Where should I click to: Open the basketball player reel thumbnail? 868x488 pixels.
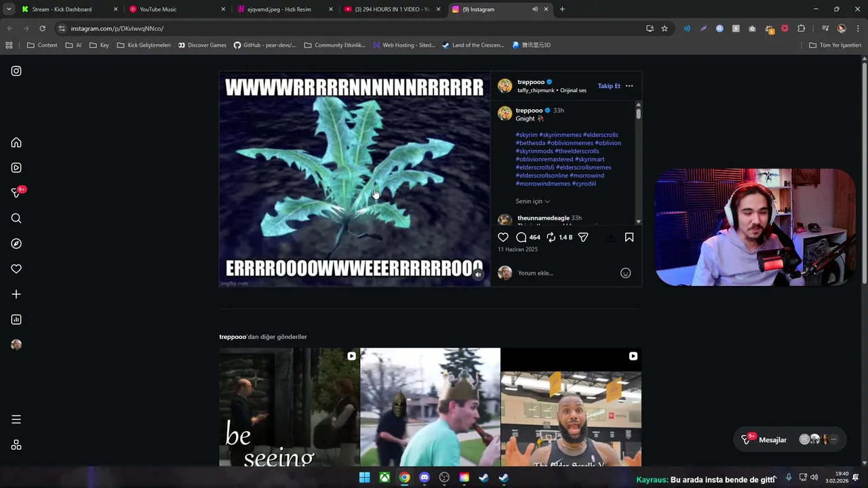(x=571, y=407)
